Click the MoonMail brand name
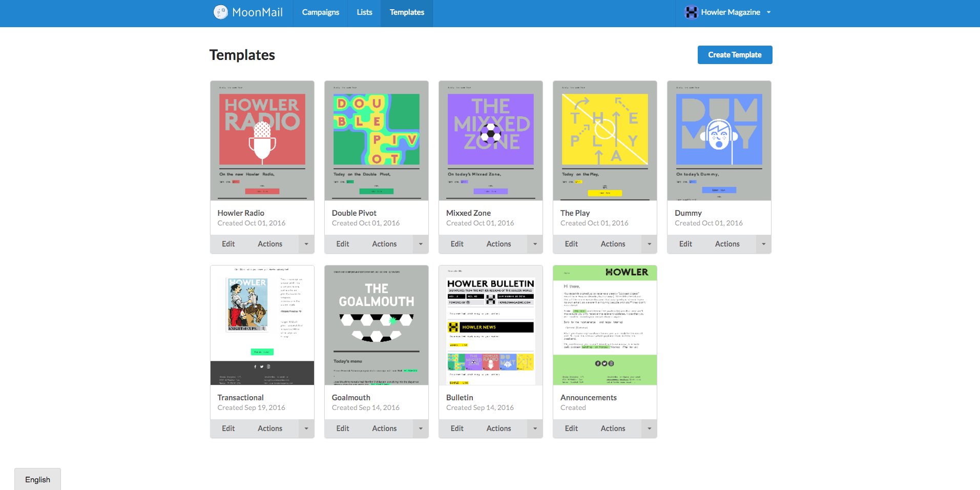The height and width of the screenshot is (490, 980). [257, 12]
